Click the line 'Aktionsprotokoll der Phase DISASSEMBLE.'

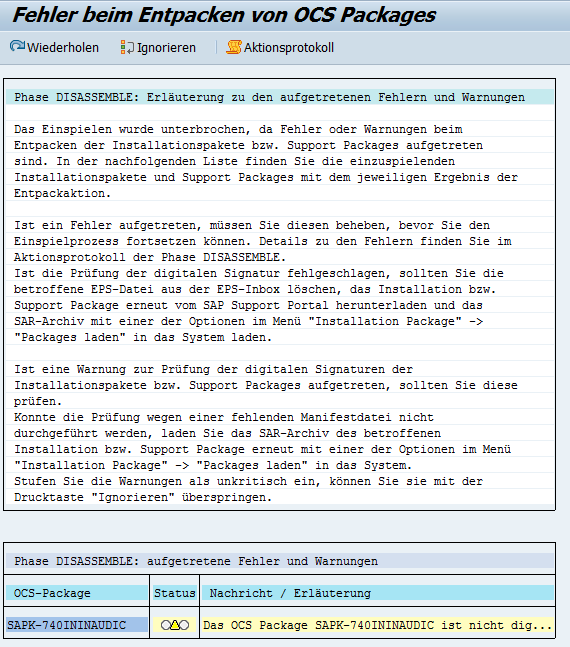[x=150, y=257]
